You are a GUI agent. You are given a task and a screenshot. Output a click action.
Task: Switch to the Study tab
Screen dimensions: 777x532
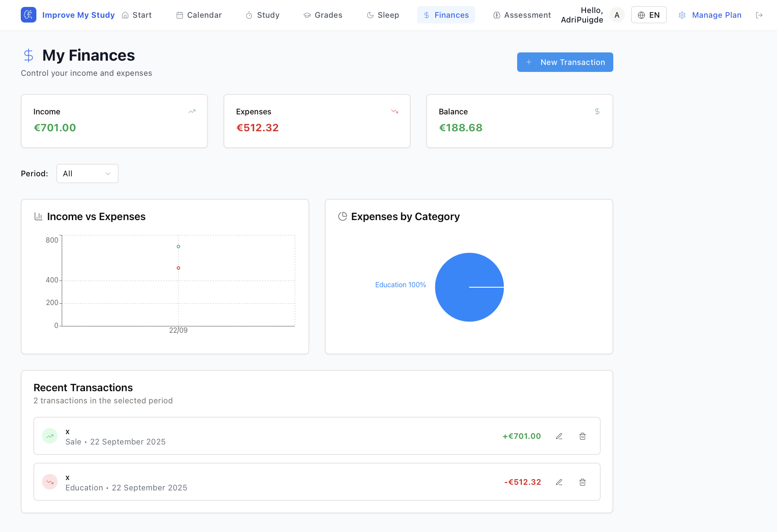click(263, 15)
